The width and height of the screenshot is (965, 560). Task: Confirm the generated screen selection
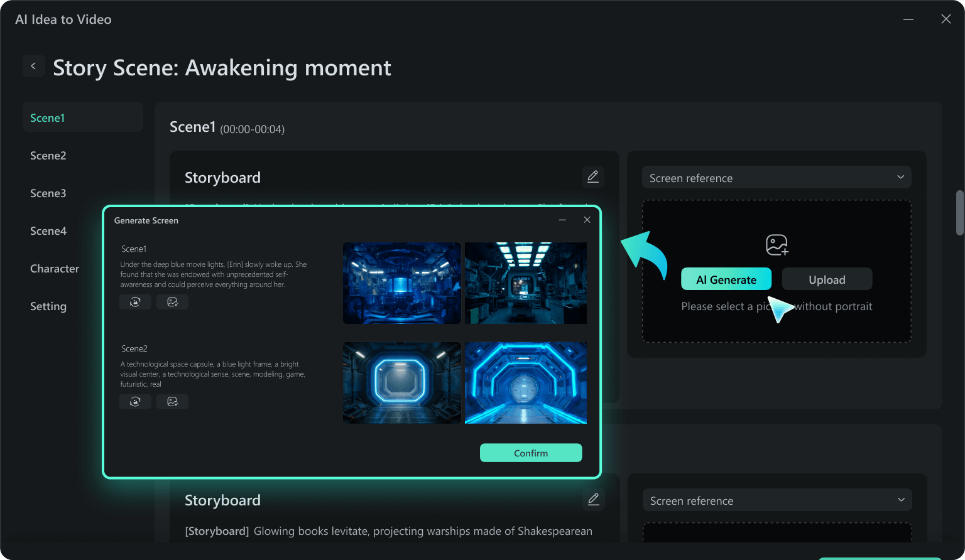tap(531, 453)
